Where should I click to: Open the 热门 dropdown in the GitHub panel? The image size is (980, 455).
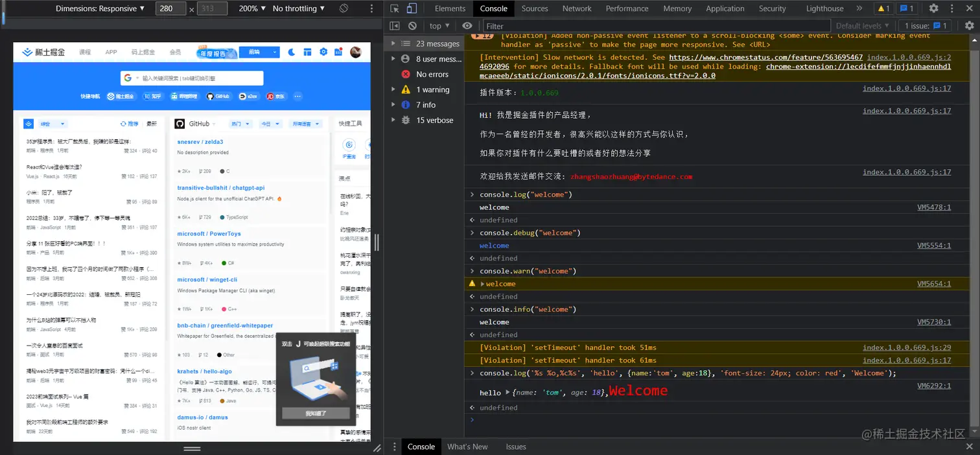[240, 124]
